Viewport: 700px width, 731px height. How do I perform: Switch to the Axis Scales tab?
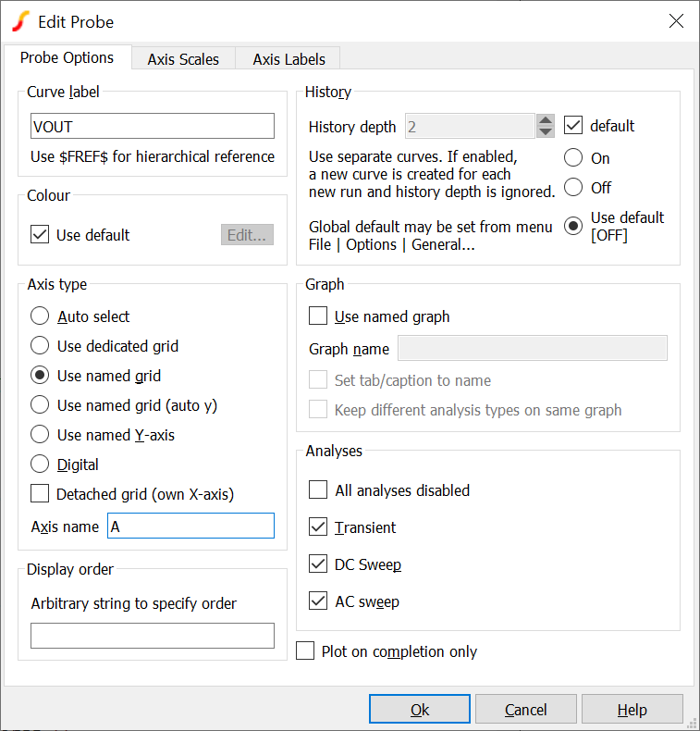click(183, 59)
